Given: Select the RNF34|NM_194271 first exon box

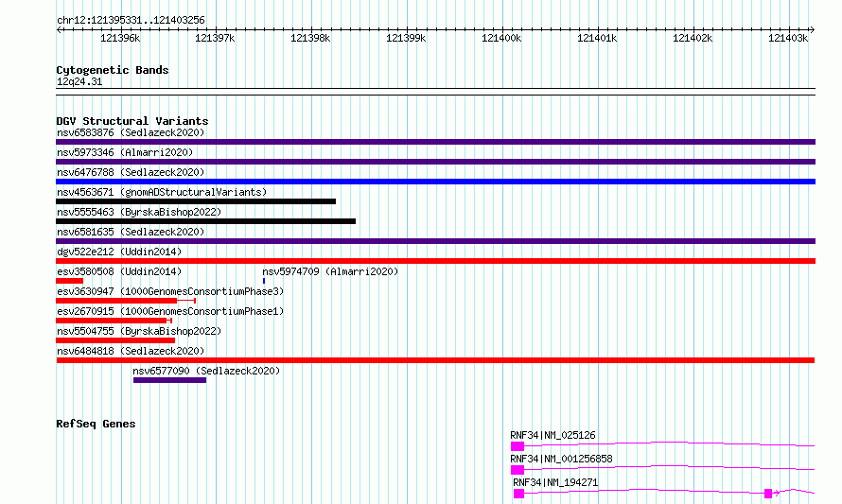Looking at the screenshot, I should point(518,494).
